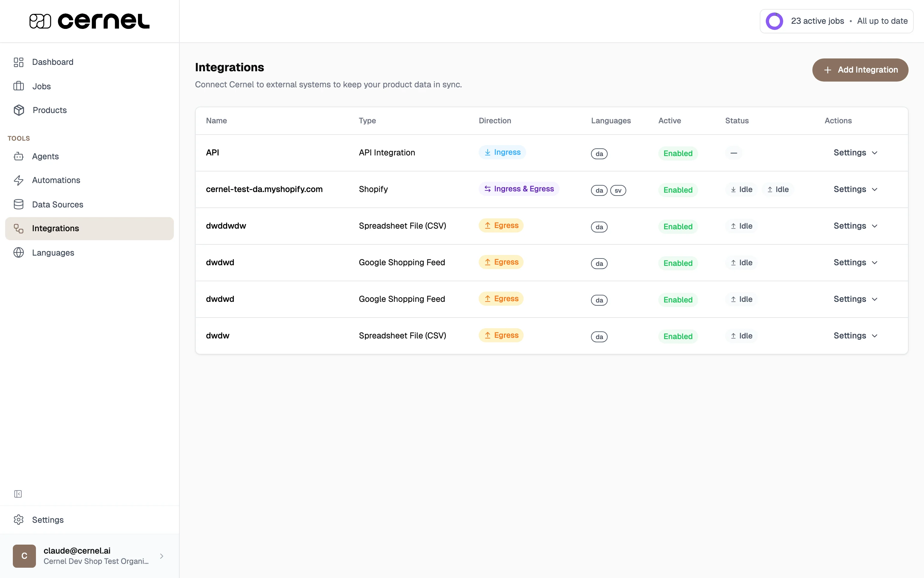Viewport: 924px width, 578px height.
Task: Click the Languages globe icon
Action: point(19,252)
